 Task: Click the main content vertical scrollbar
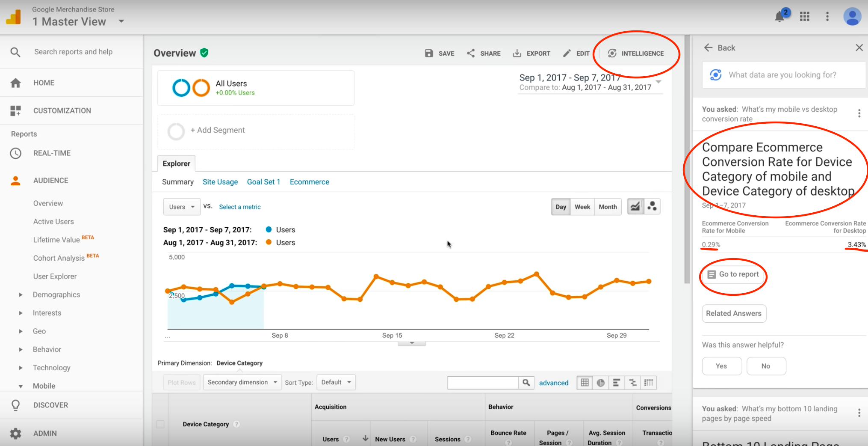point(687,159)
